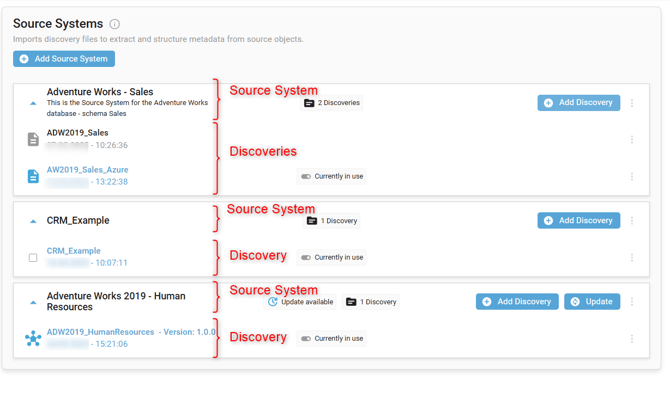The image size is (670, 393).
Task: Toggle Currently in use for CRM_Example discovery
Action: click(306, 258)
